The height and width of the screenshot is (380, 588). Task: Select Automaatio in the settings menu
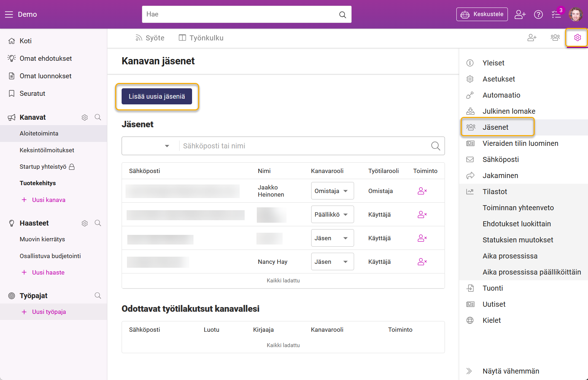(501, 95)
